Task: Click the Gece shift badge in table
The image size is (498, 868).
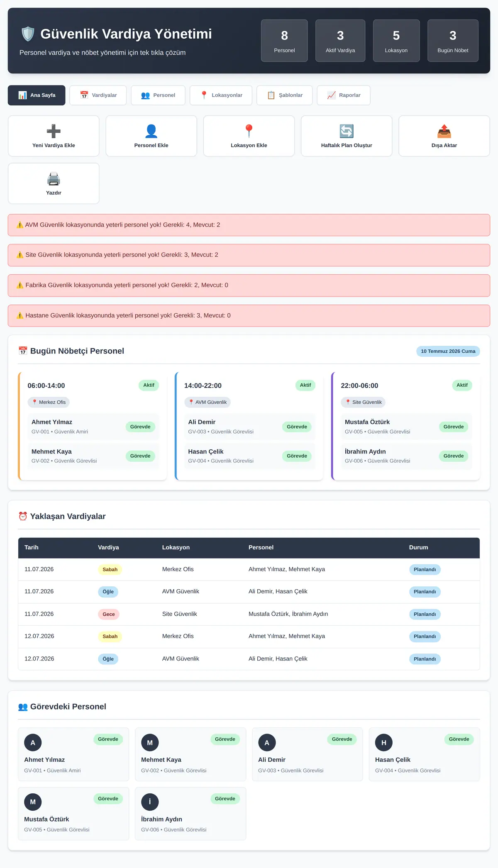Action: pos(109,614)
